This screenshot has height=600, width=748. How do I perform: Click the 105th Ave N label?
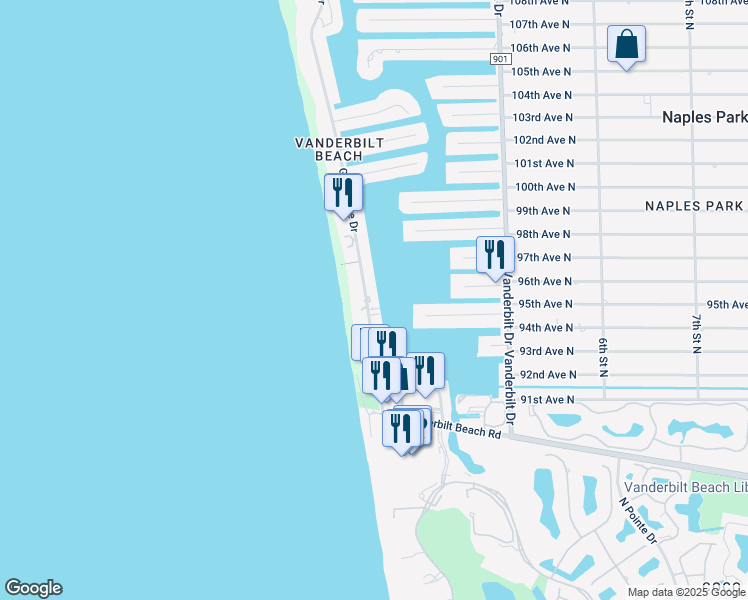(x=541, y=72)
